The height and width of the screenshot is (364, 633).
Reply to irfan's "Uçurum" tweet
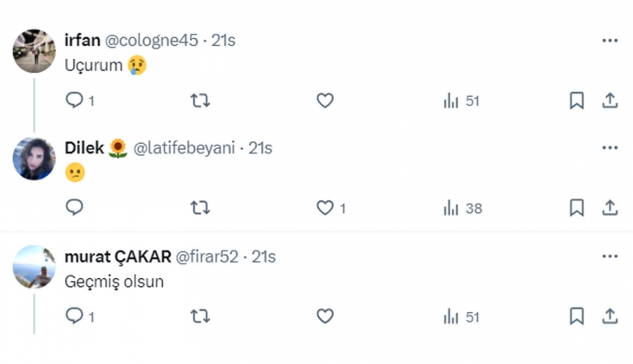[75, 101]
